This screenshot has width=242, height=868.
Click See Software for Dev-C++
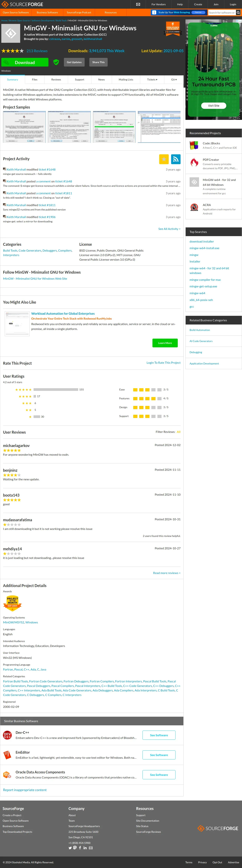click(x=159, y=735)
